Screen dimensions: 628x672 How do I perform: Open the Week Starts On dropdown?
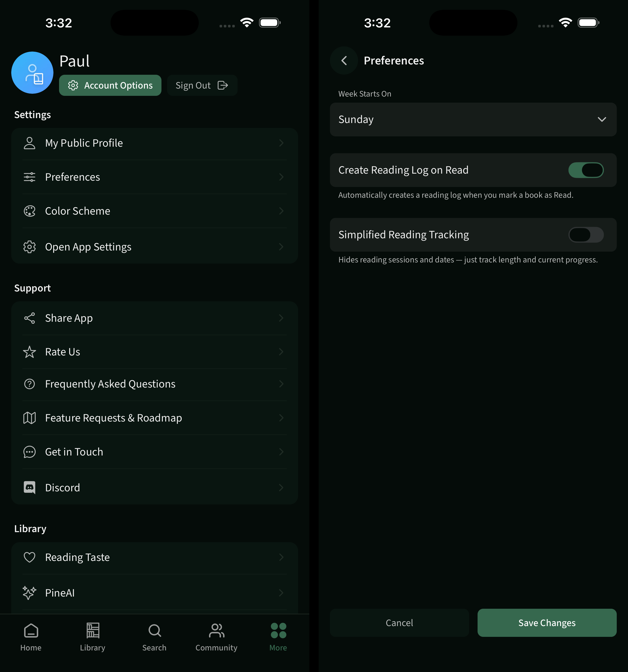(473, 119)
